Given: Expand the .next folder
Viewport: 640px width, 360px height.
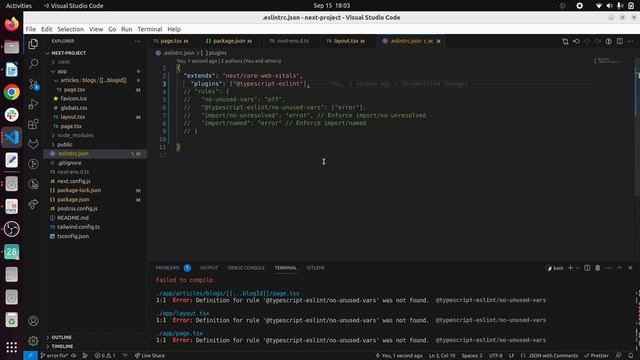Looking at the screenshot, I should [64, 62].
